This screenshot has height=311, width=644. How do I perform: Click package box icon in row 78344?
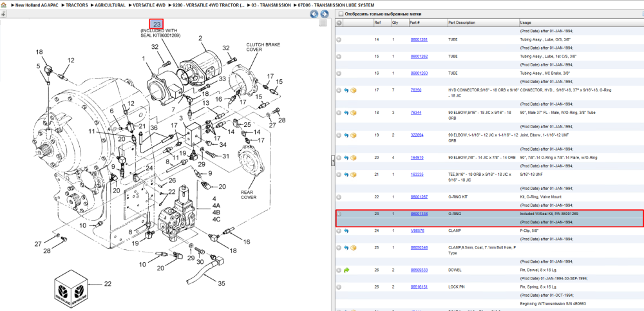[353, 113]
